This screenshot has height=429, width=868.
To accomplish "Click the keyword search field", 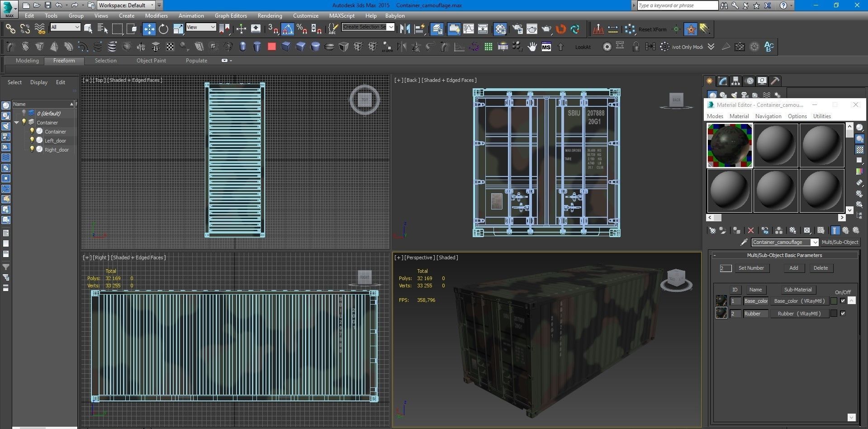I will 677,5.
